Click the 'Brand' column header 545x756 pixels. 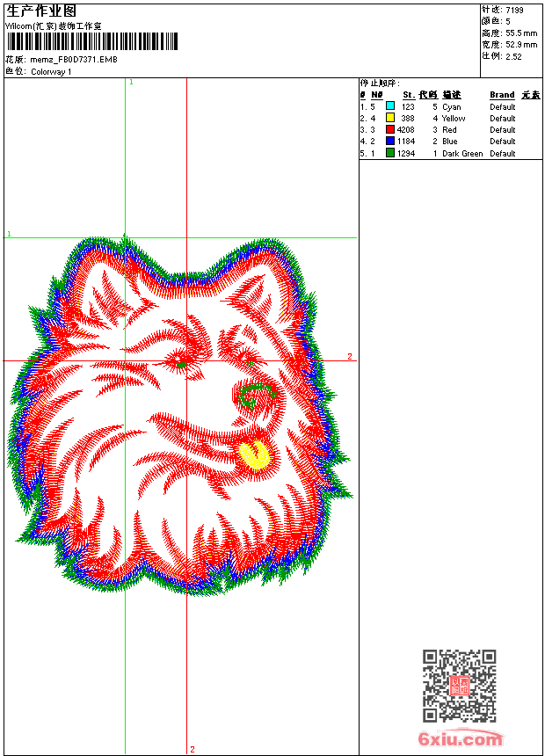(502, 95)
